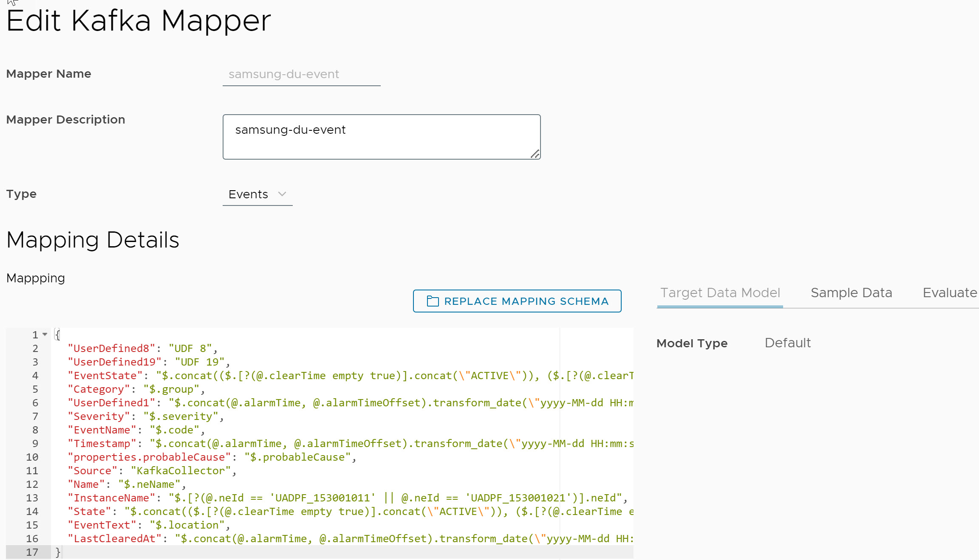Viewport: 979px width, 560px height.
Task: Click the "$.probableCause" value on line 10
Action: 297,457
